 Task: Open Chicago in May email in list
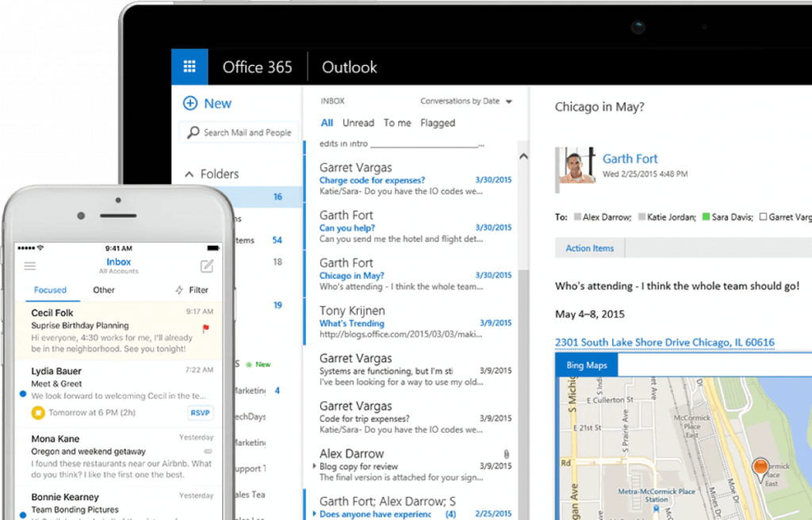coord(410,275)
